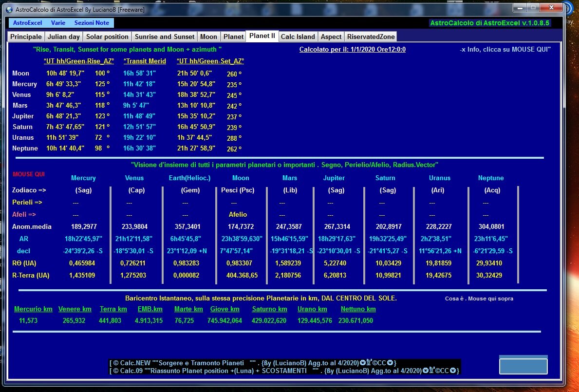Switch to the Aspect tab
Image resolution: width=579 pixels, height=392 pixels.
331,37
